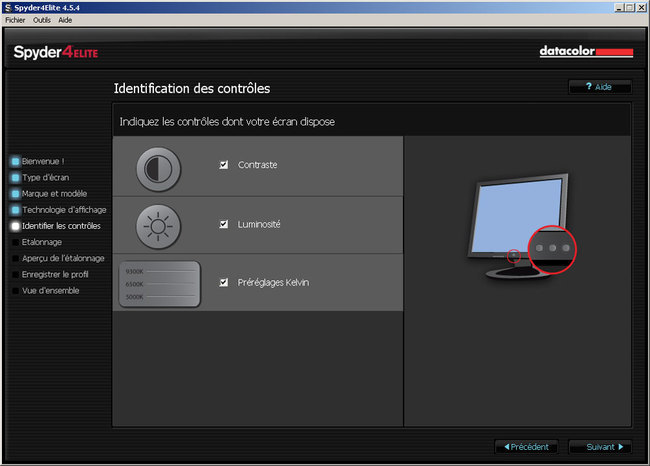
Task: Click the Spyder4Elite title bar app icon
Action: [8, 8]
